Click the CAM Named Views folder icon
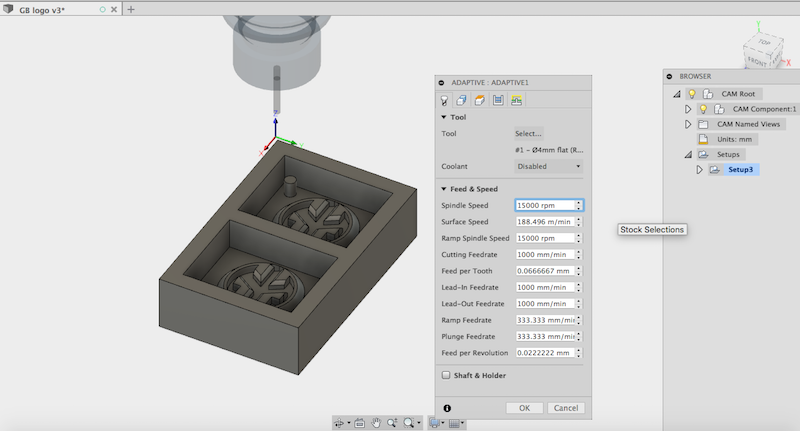 [703, 124]
